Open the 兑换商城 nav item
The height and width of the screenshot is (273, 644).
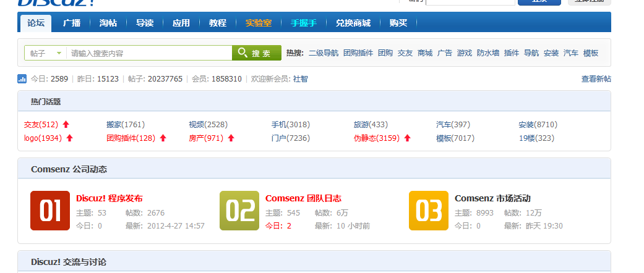pos(353,23)
